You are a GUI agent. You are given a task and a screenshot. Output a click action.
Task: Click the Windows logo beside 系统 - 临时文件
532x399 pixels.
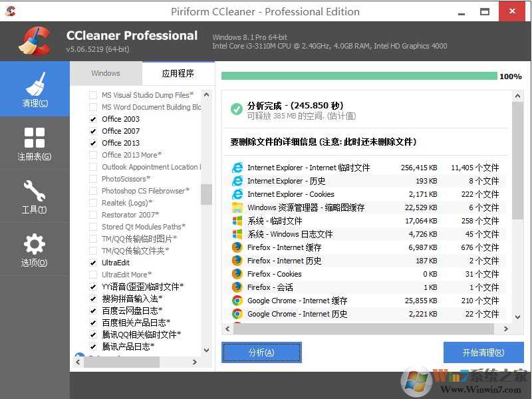click(237, 221)
